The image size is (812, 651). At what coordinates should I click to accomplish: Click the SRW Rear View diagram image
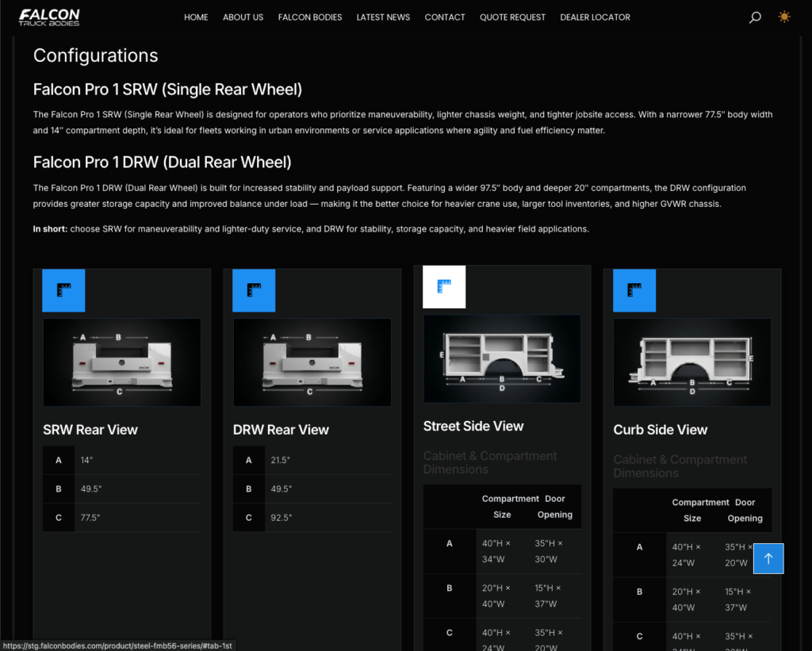(x=121, y=361)
